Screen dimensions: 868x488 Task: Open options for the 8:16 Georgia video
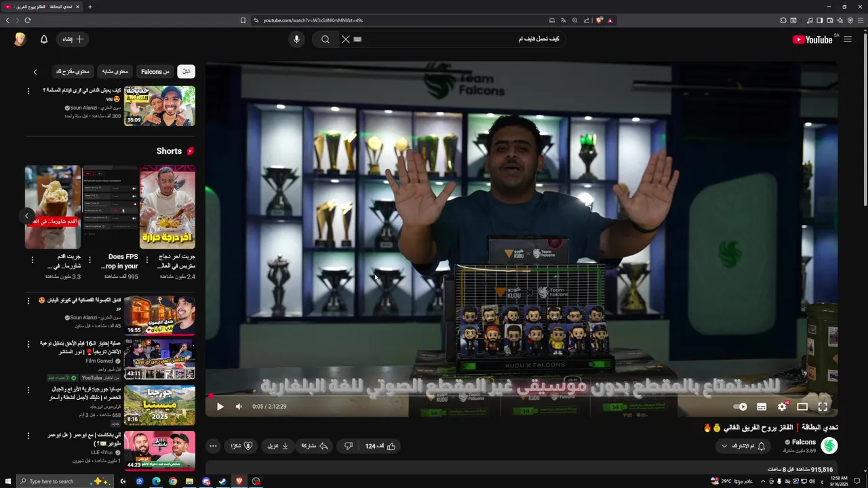click(x=28, y=390)
